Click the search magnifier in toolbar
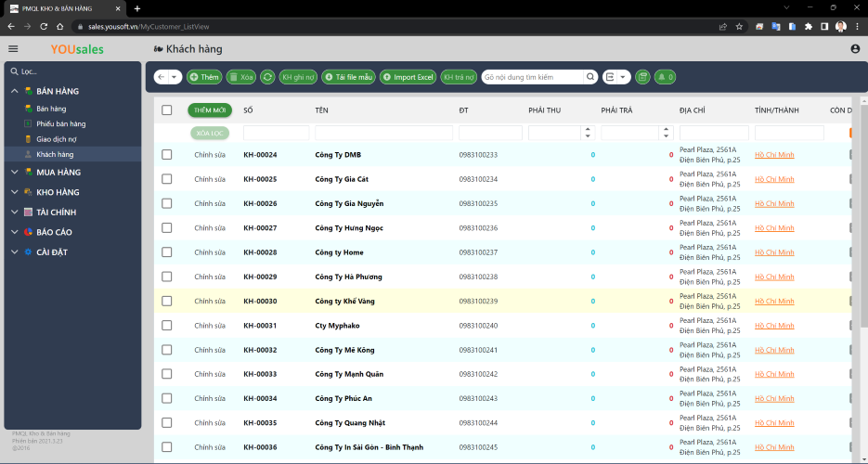 pos(590,77)
